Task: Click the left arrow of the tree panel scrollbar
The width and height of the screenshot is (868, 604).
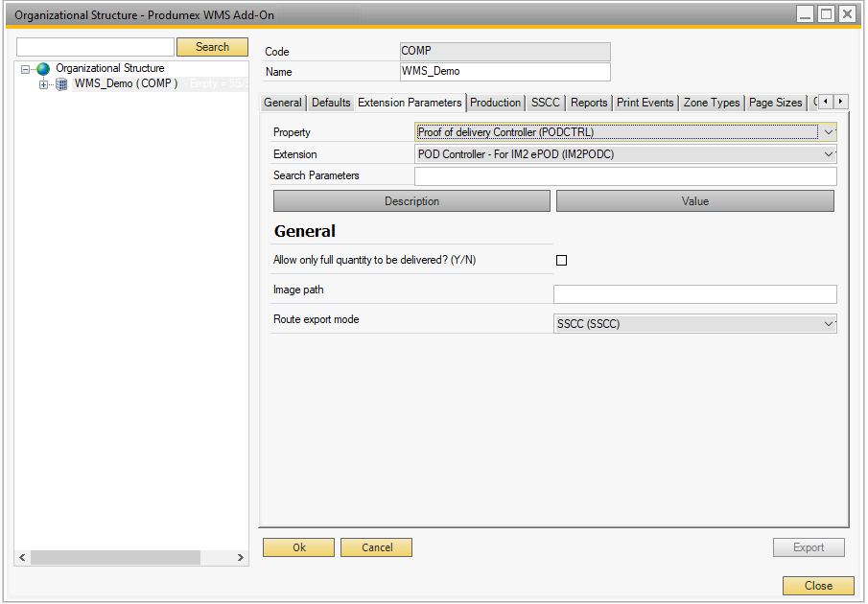Action: click(x=21, y=557)
